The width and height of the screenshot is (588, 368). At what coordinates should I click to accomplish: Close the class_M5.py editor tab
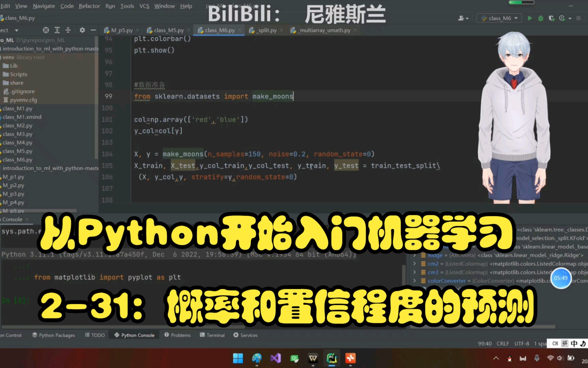point(189,30)
